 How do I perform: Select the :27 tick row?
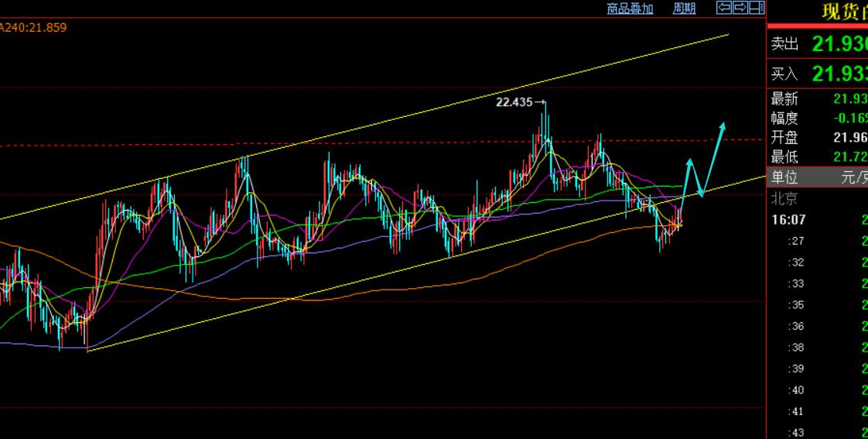coord(818,241)
